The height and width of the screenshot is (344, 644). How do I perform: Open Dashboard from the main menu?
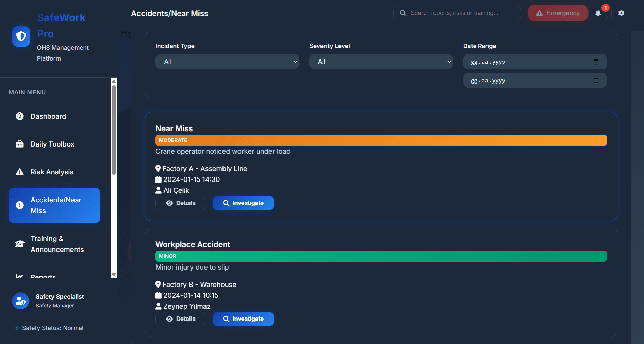(x=48, y=116)
